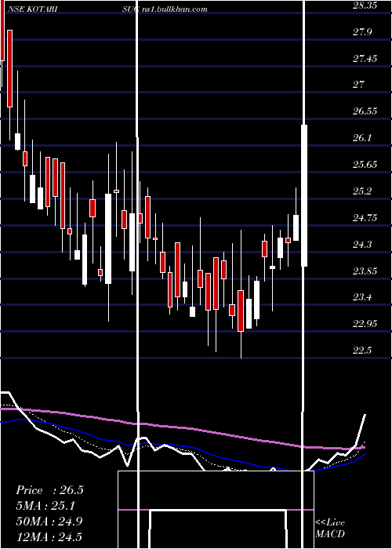
Task: Click the '<<Live MACD' label
Action: 330,528
